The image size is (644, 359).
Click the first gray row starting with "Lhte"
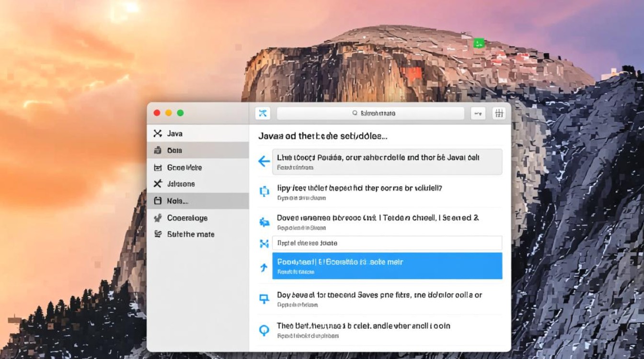[x=387, y=161]
